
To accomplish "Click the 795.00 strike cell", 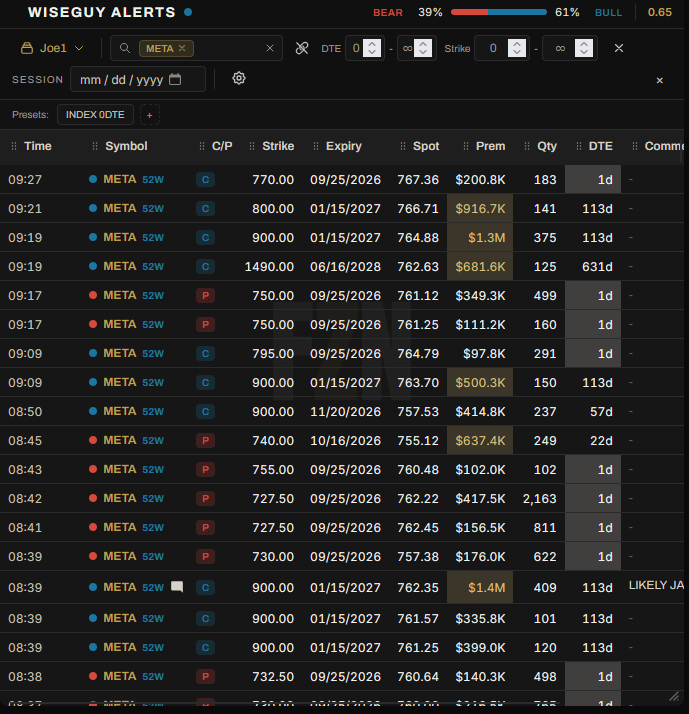I will pyautogui.click(x=273, y=353).
